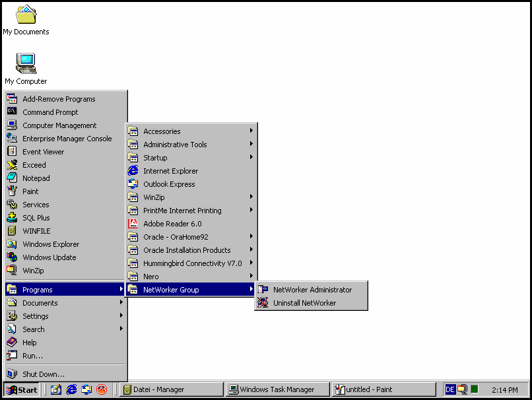Click the Startup folder label
The image size is (532, 400).
(x=155, y=158)
